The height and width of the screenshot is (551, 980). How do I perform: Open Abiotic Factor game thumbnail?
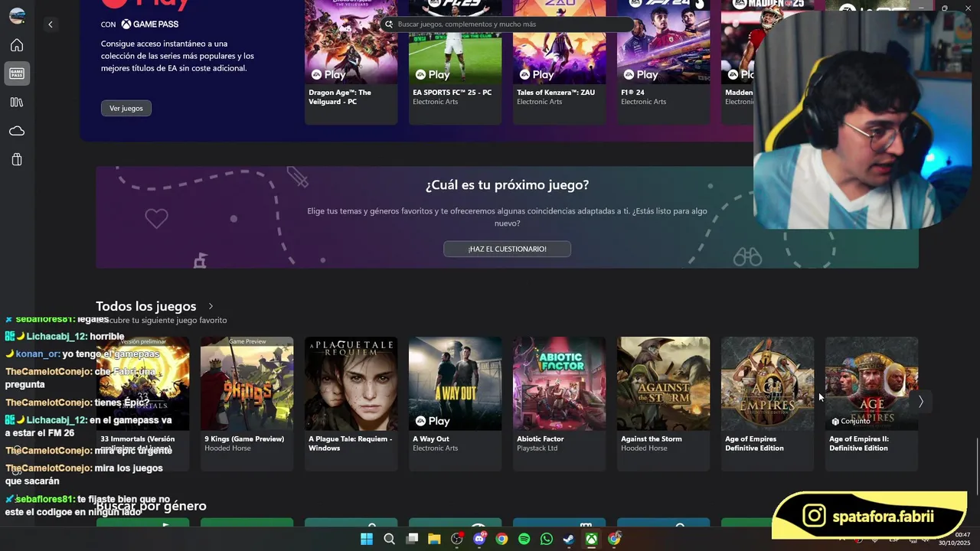click(559, 383)
